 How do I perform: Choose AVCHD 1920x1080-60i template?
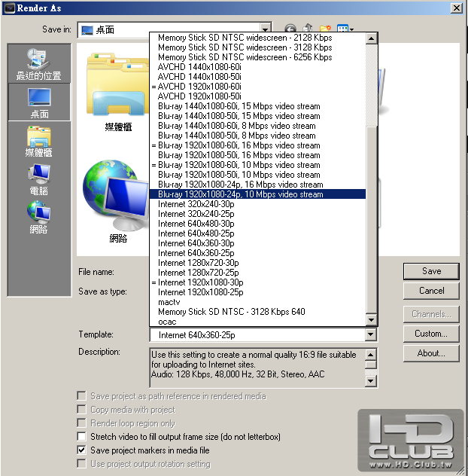pos(257,87)
